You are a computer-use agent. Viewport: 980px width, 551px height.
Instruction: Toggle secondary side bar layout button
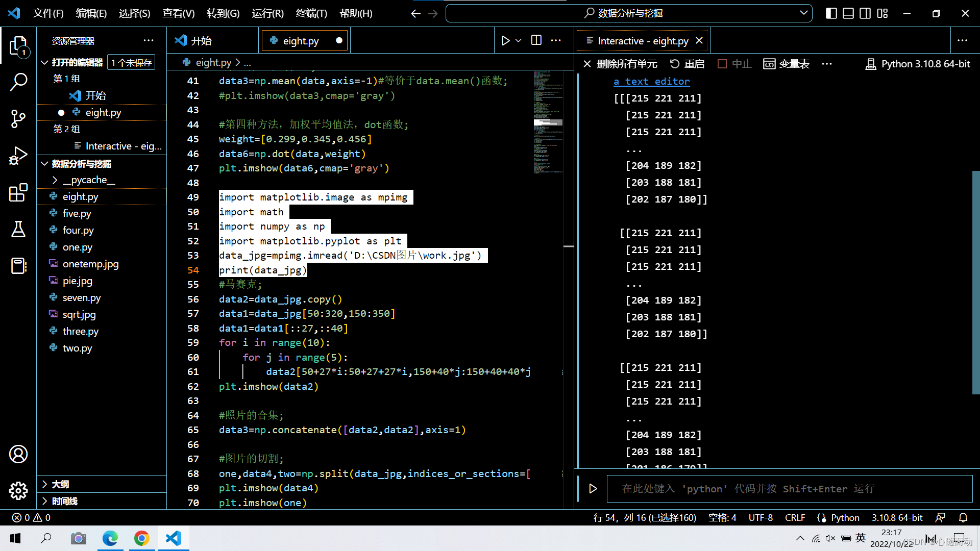point(865,13)
